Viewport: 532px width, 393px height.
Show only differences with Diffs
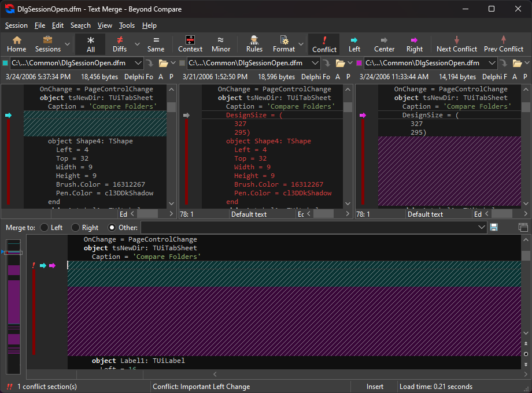120,44
